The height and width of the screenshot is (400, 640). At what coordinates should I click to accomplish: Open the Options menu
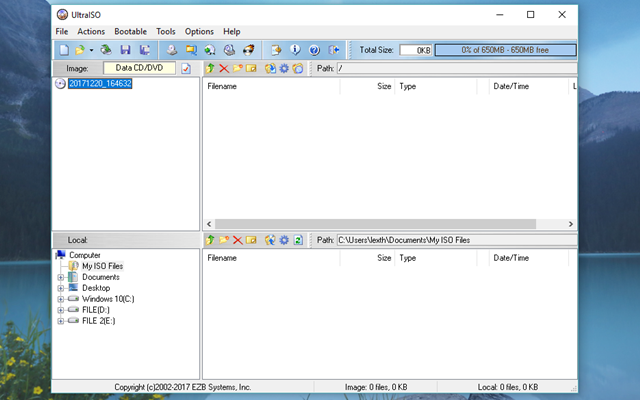click(x=199, y=31)
